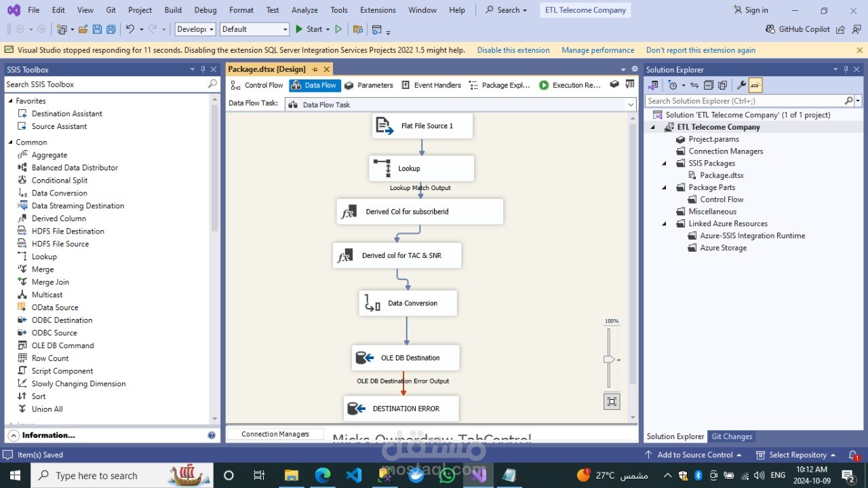
Task: Toggle auto-hide pin on Solution Explorer
Action: (846, 69)
